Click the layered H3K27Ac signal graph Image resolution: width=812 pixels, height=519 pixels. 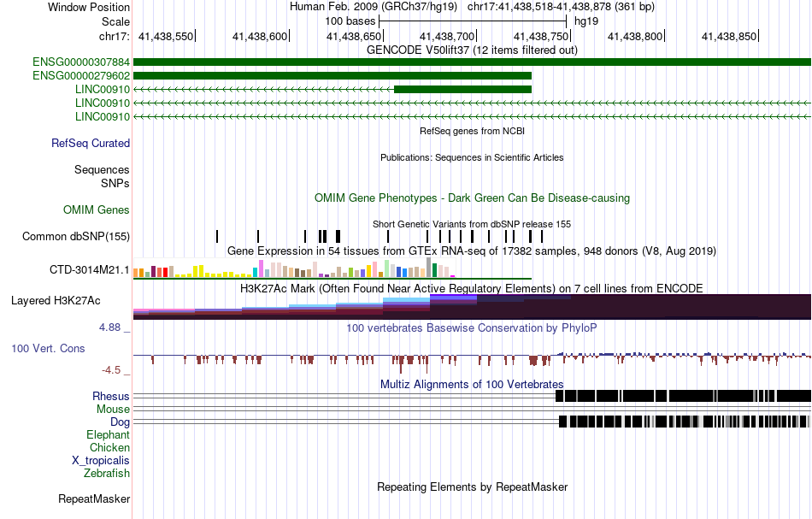coord(473,307)
